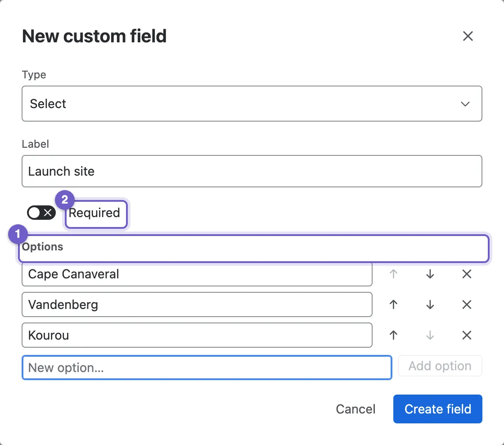Screen dimensions: 504x445
Task: Click the New custom field title
Action: (94, 36)
